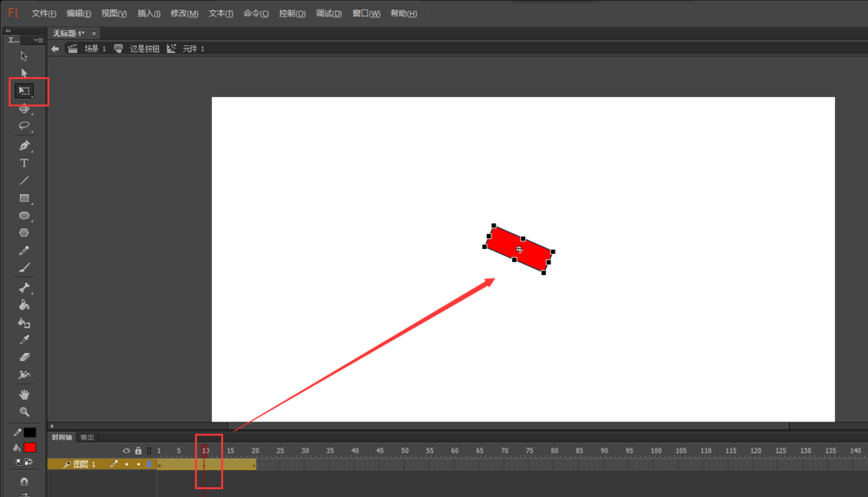This screenshot has width=868, height=497.
Task: Select the Width tool
Action: pos(23,375)
